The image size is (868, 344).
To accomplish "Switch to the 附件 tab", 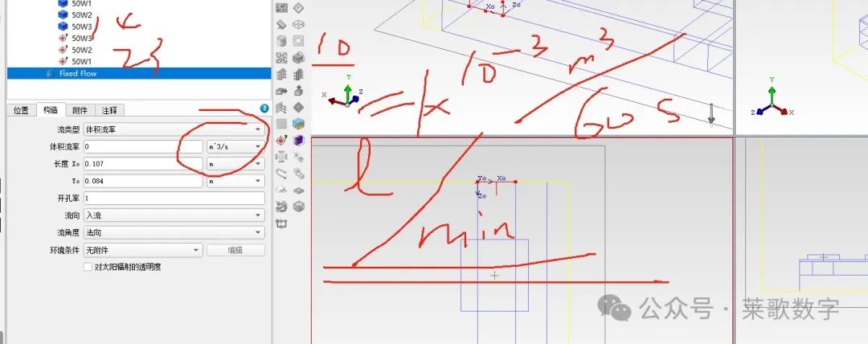I will tap(80, 110).
